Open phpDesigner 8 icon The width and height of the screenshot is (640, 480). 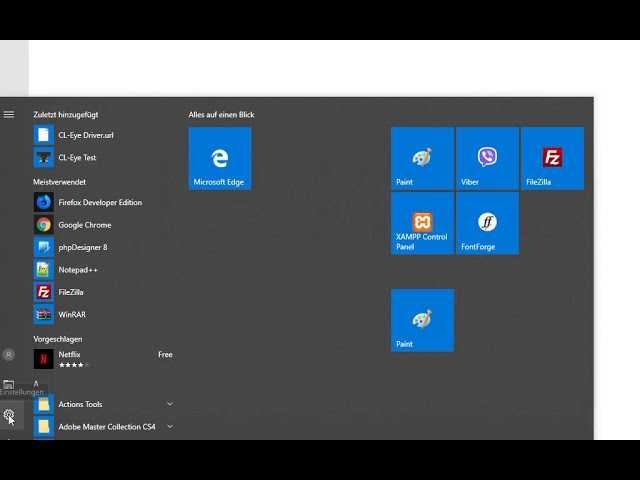tap(43, 247)
